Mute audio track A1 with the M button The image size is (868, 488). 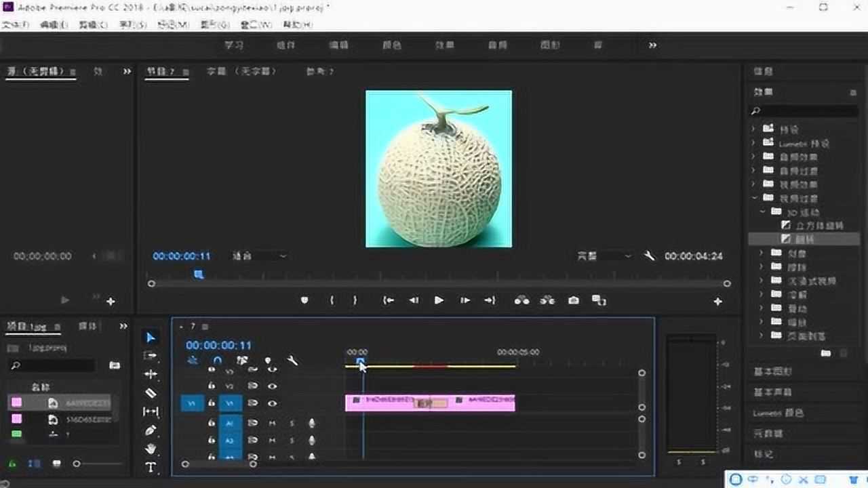[x=273, y=423]
